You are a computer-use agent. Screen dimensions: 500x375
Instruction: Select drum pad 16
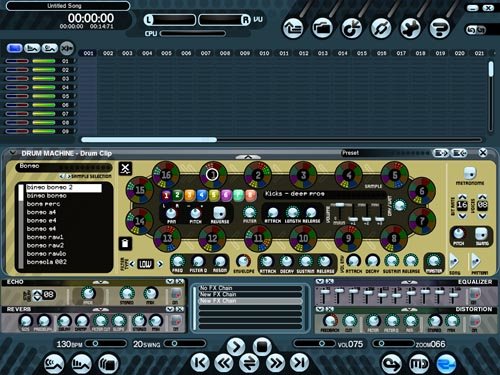click(166, 174)
